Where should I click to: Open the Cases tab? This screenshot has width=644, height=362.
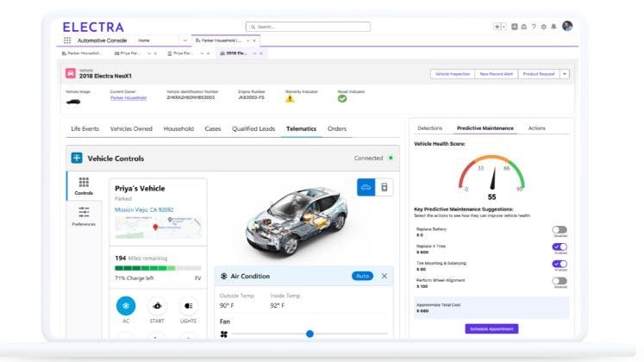coord(213,128)
